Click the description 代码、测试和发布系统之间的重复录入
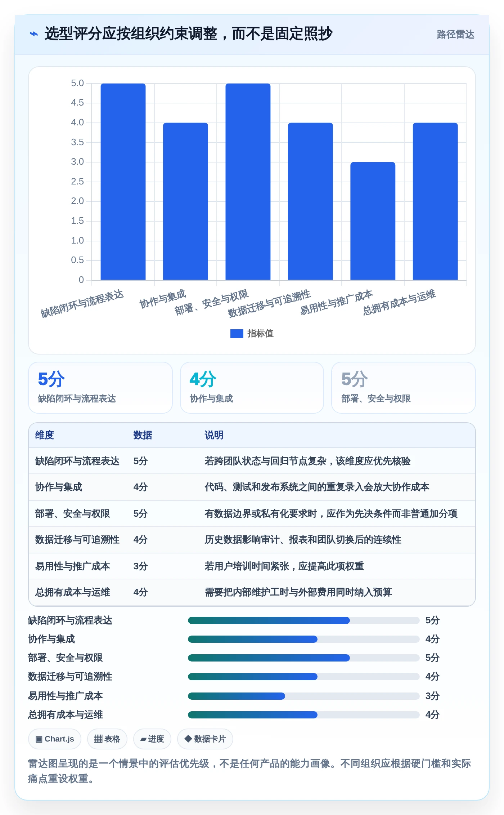Screen dimensions: 504x815 click(317, 487)
